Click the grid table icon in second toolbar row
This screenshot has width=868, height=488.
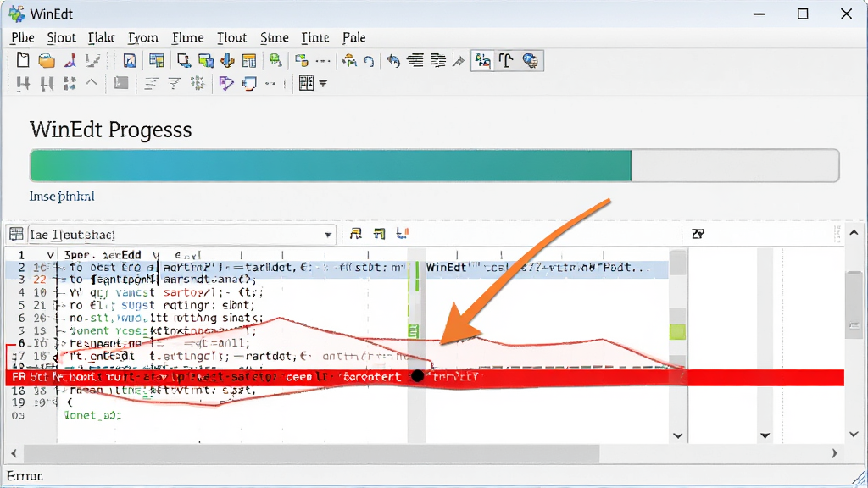click(306, 83)
